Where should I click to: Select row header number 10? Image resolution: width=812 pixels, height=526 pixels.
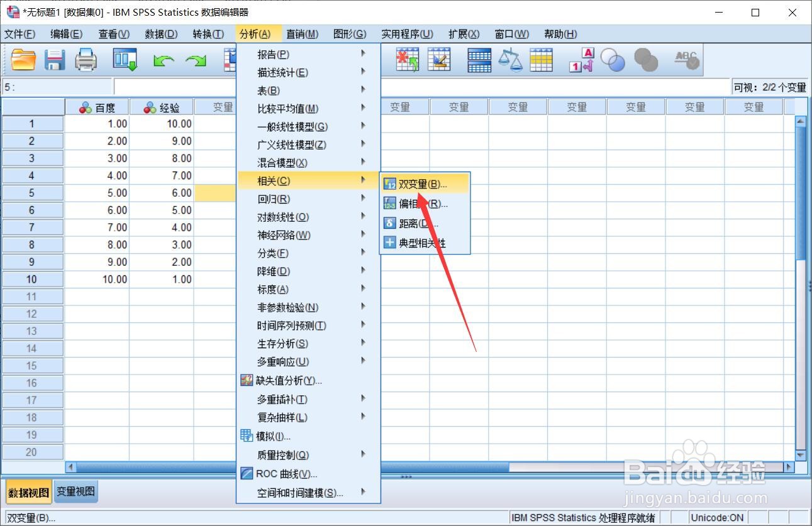click(x=32, y=279)
